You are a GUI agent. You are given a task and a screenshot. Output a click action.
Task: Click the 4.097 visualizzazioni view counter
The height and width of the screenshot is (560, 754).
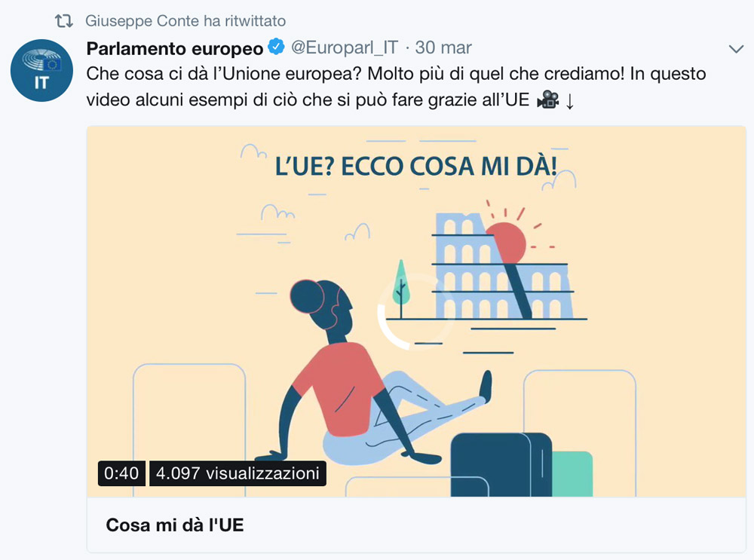[x=238, y=473]
